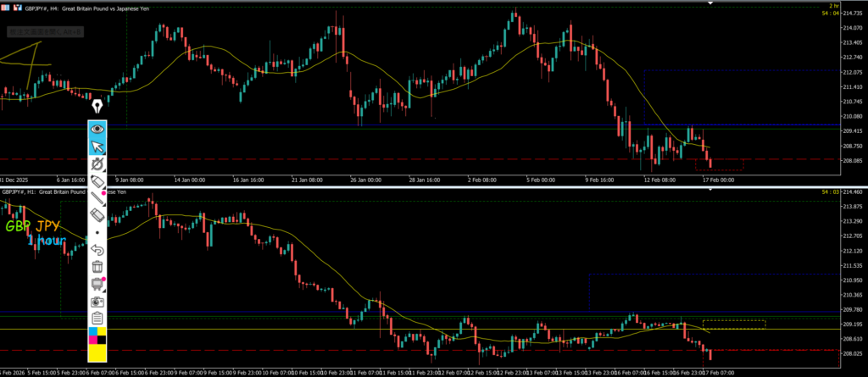The height and width of the screenshot is (377, 868).
Task: Select the highlighter marker tool
Action: (97, 181)
